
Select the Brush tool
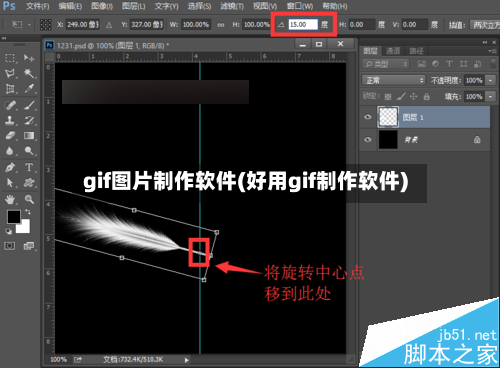point(29,105)
